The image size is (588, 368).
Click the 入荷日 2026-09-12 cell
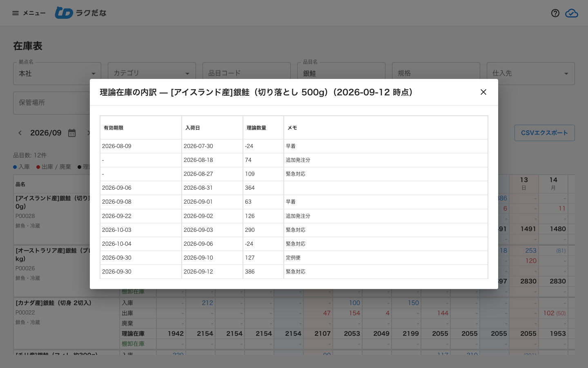click(212, 272)
